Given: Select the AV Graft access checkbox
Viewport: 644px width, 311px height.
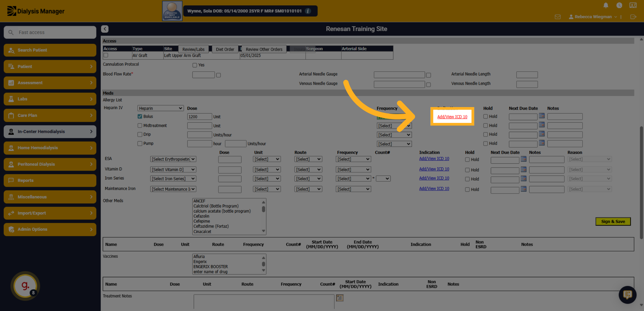Looking at the screenshot, I should click(x=106, y=55).
